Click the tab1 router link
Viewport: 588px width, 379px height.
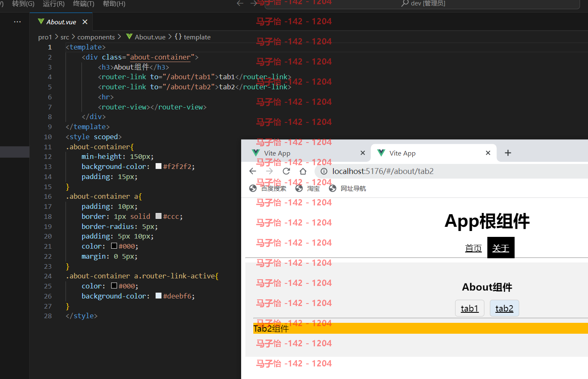(x=470, y=309)
